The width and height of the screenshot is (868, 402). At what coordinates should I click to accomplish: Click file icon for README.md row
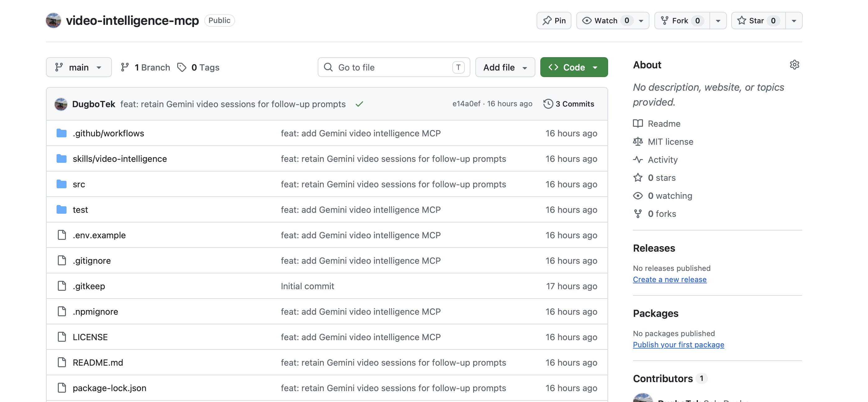(62, 362)
